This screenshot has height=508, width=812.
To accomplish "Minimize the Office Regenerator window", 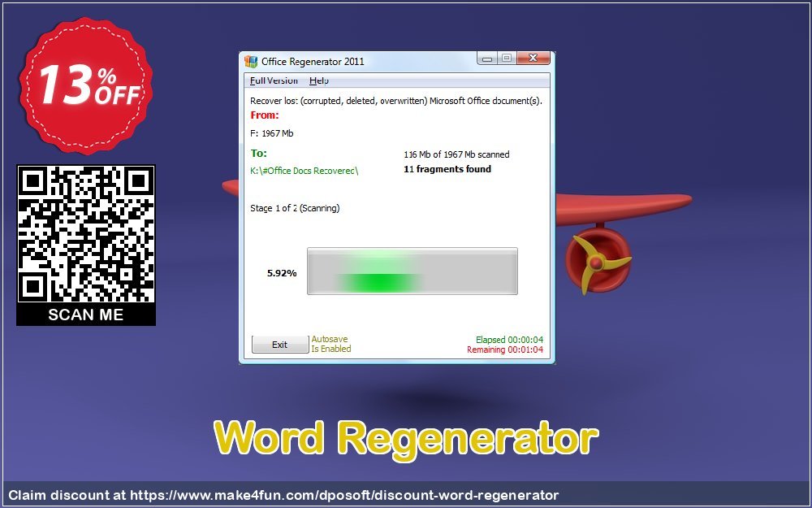I will point(486,58).
